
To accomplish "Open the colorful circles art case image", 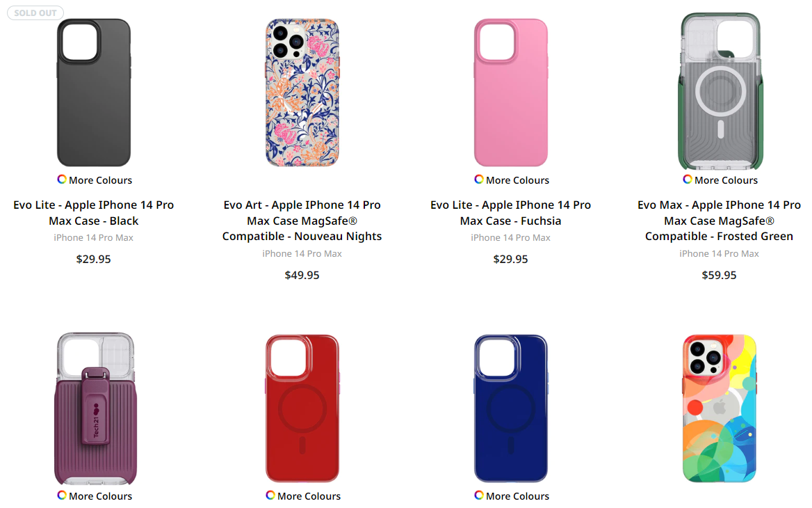I will [720, 408].
